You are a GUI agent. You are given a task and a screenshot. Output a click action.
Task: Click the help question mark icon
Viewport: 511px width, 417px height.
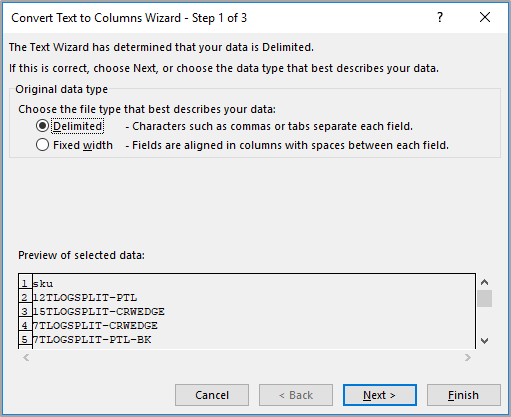[x=440, y=17]
